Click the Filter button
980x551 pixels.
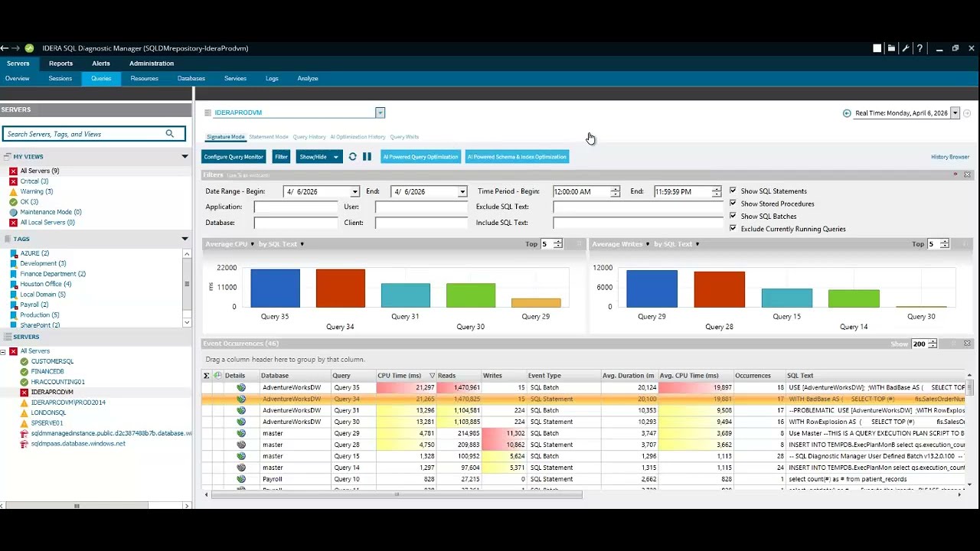(281, 157)
